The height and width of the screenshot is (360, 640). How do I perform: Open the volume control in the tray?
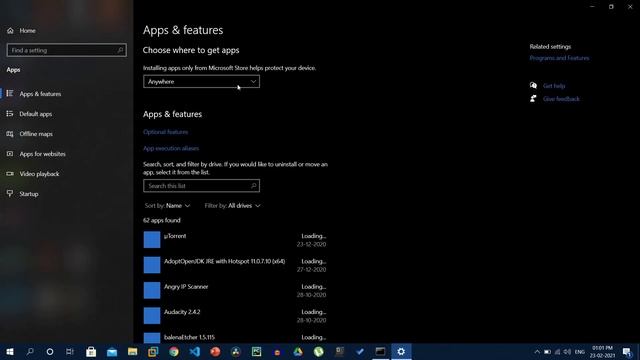tap(567, 352)
